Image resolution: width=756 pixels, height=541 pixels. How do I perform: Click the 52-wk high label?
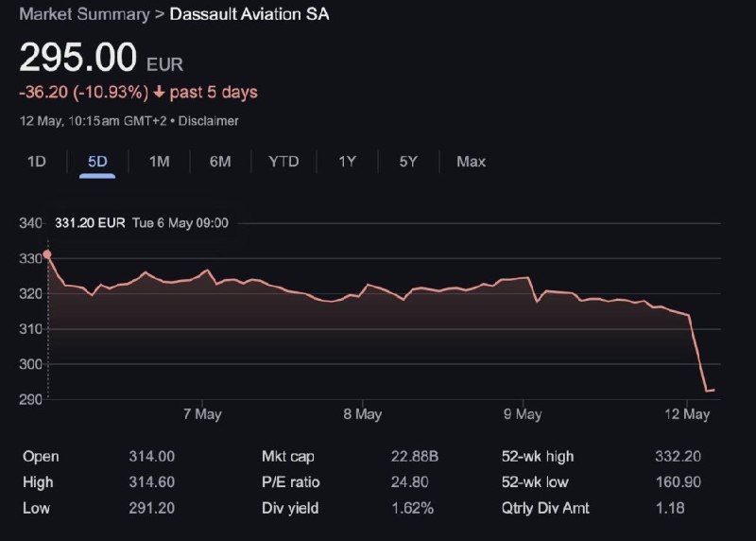point(538,457)
